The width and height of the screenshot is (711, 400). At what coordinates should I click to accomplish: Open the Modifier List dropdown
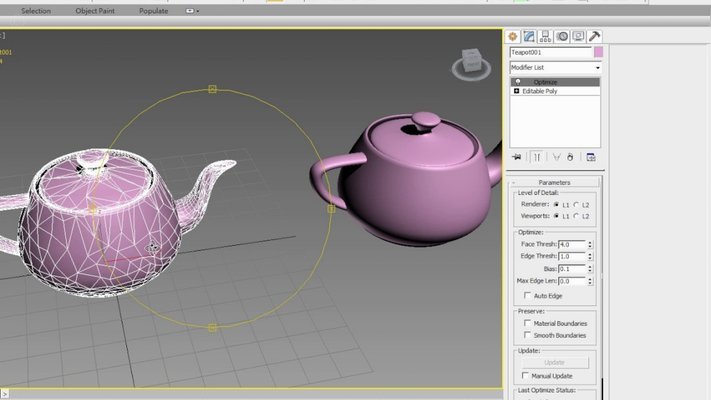(555, 68)
